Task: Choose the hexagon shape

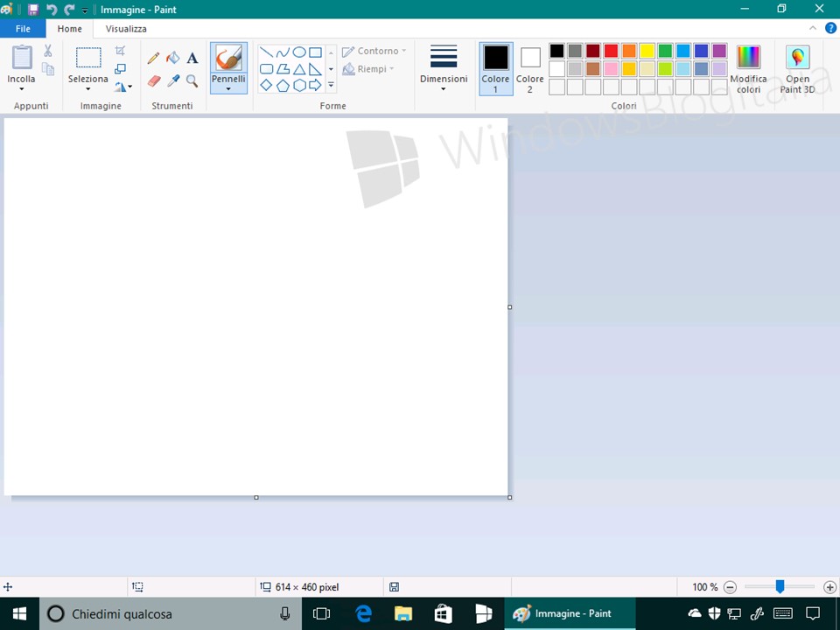Action: pos(299,85)
